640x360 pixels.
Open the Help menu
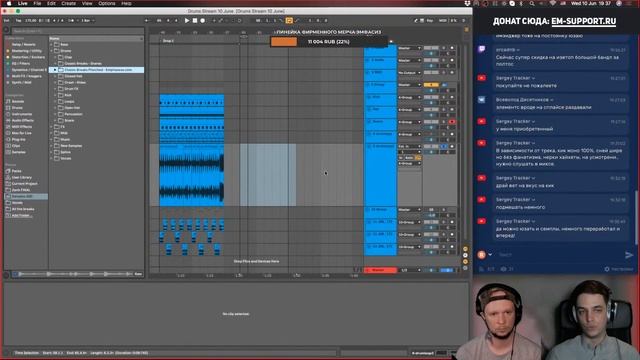tap(127, 3)
